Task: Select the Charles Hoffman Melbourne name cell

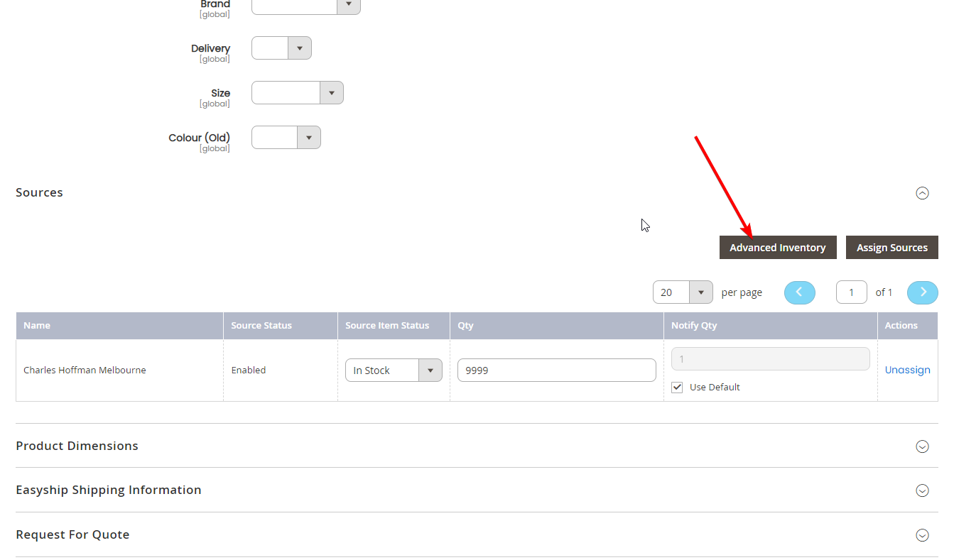Action: click(119, 370)
